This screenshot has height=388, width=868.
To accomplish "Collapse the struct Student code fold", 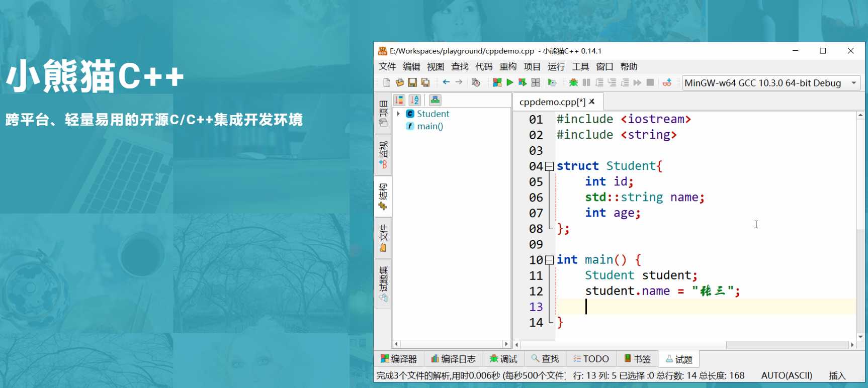I will tap(550, 166).
